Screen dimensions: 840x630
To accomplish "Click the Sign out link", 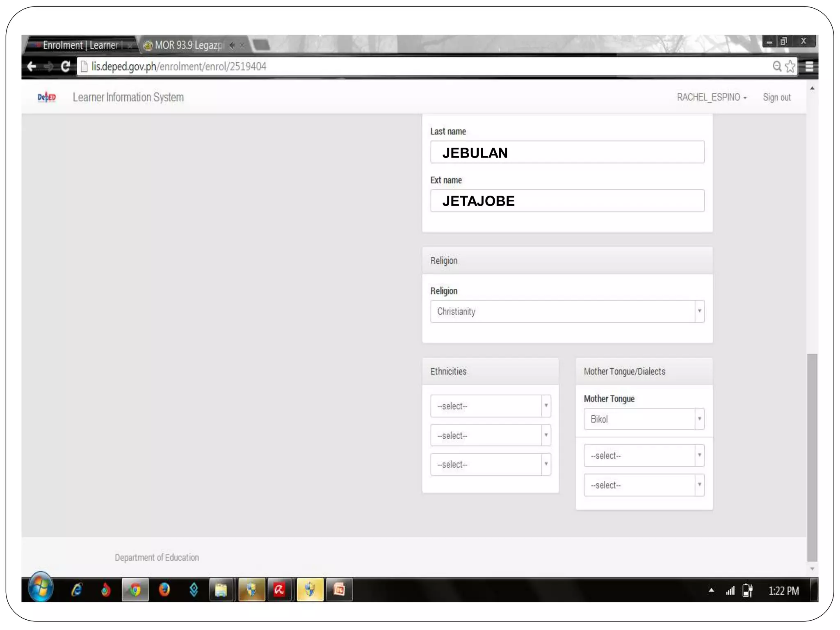I will pos(776,98).
